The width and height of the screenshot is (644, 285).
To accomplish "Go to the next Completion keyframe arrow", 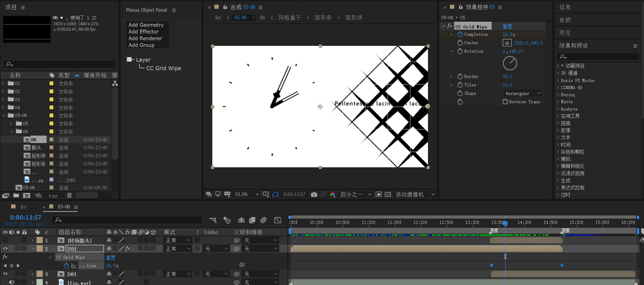I will 18,266.
